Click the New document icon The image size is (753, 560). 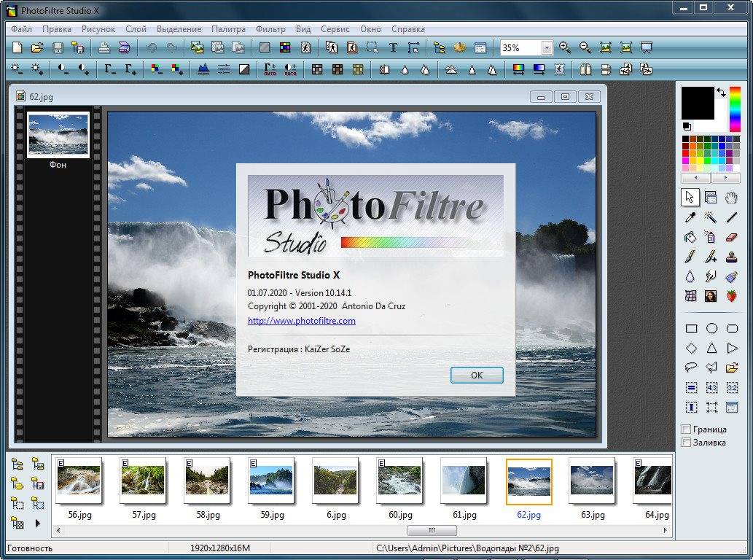click(x=17, y=47)
